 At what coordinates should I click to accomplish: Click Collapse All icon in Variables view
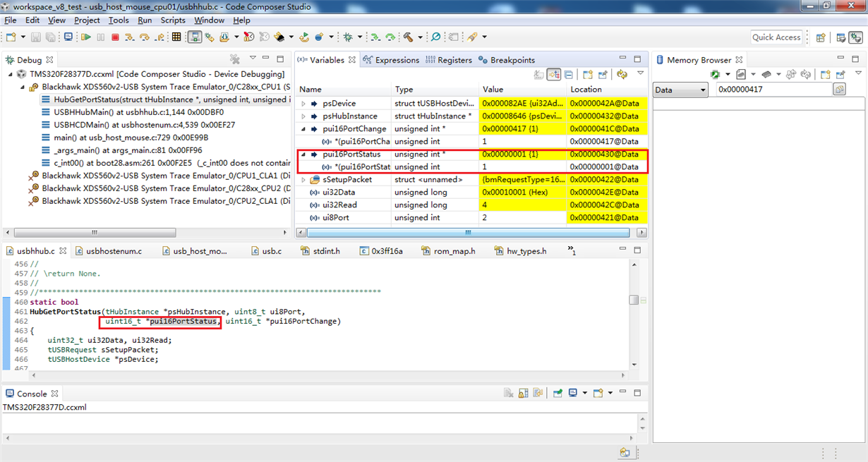pos(569,74)
